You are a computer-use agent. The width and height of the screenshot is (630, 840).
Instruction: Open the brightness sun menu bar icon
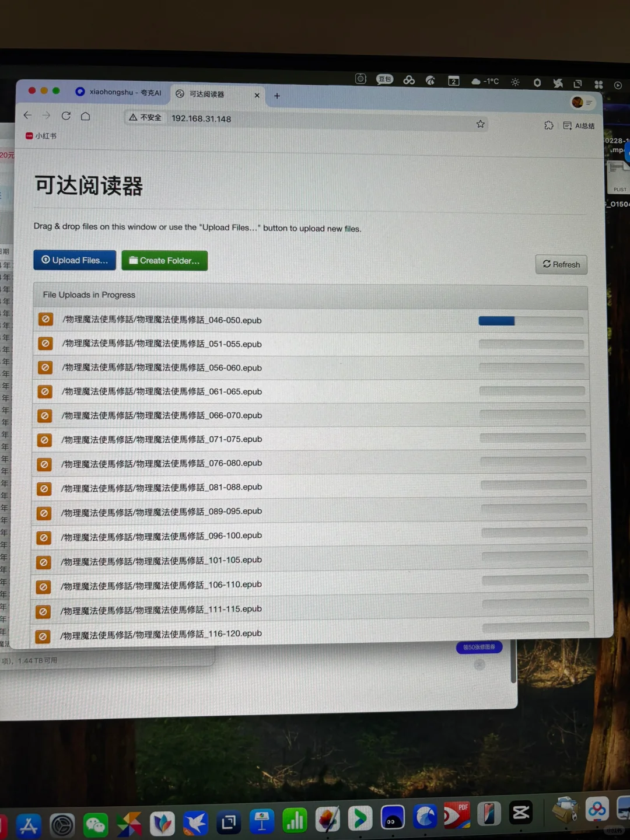pos(515,82)
